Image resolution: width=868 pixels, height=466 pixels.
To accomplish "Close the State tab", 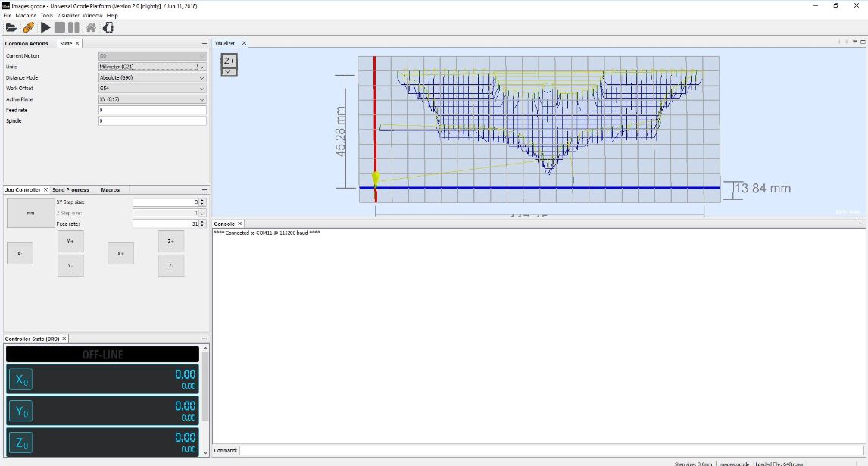I will (x=77, y=43).
